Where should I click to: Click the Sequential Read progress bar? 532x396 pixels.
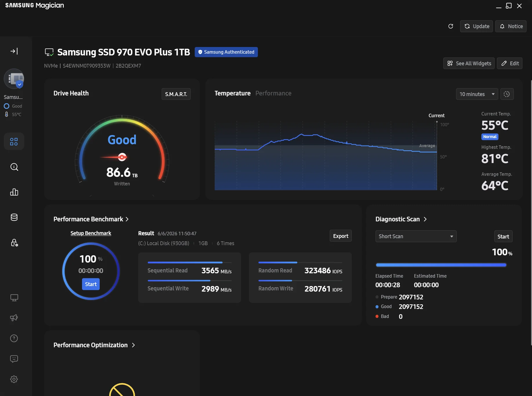click(190, 263)
